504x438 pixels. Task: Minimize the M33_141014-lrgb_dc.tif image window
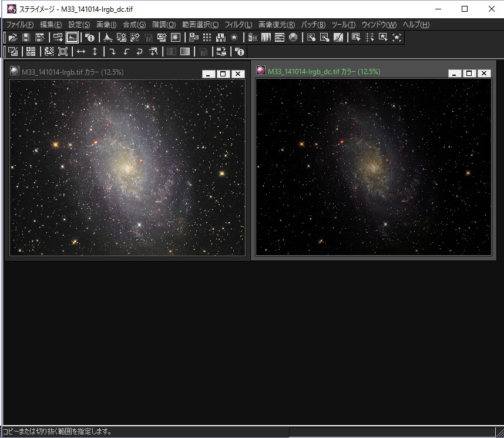(454, 73)
